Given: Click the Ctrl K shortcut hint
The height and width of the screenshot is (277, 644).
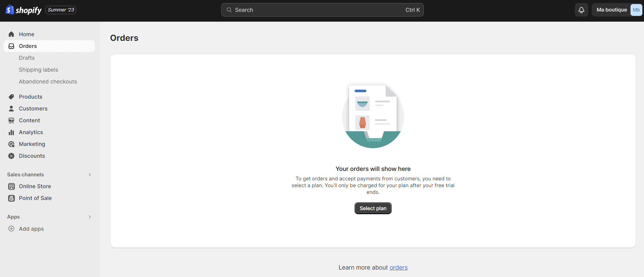Looking at the screenshot, I should click(413, 10).
